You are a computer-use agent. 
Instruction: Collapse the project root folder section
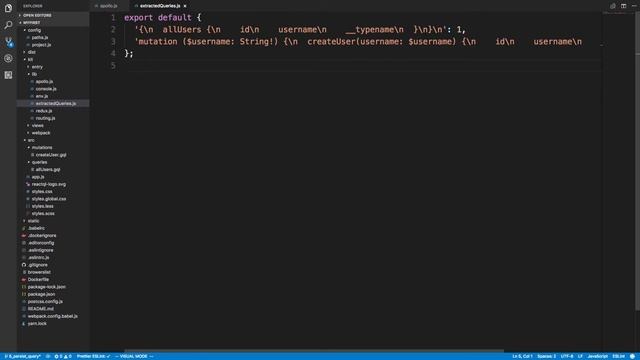[x=32, y=23]
